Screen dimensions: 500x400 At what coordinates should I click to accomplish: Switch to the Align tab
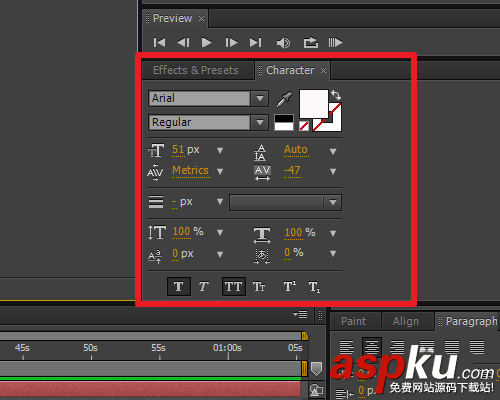[406, 321]
